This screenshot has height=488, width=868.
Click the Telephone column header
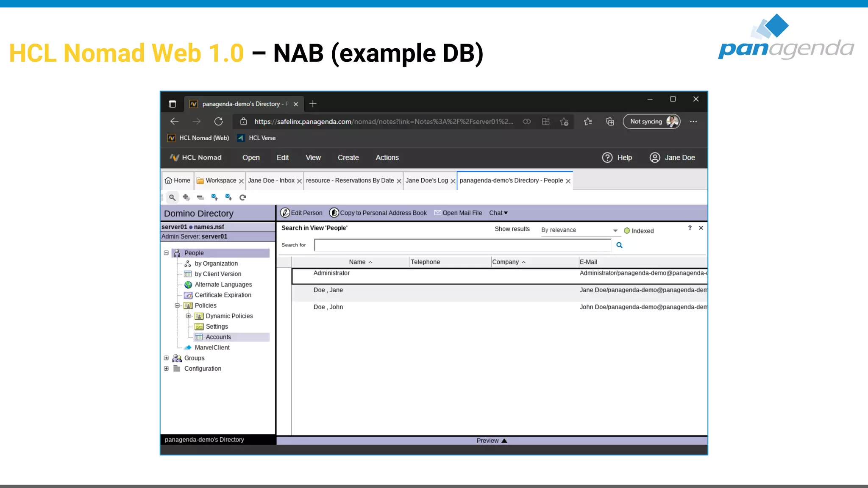point(450,262)
